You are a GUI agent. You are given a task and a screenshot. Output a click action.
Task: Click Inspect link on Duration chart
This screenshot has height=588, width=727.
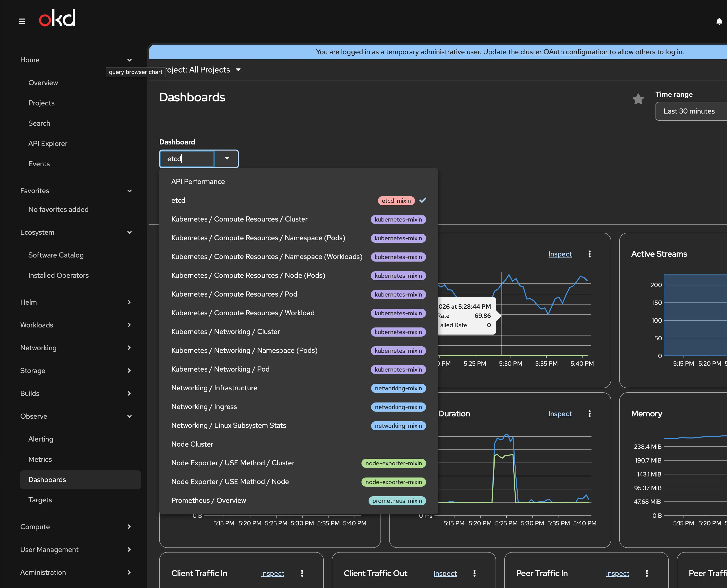click(x=560, y=414)
